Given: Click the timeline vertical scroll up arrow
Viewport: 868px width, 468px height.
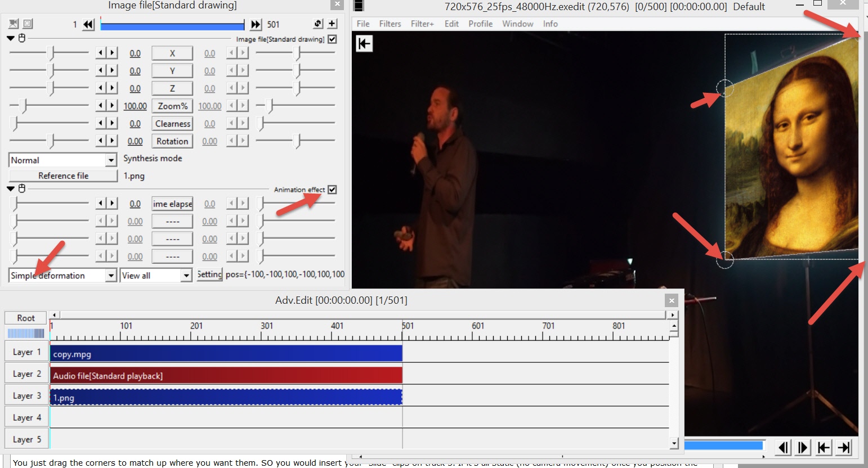Looking at the screenshot, I should pyautogui.click(x=674, y=326).
